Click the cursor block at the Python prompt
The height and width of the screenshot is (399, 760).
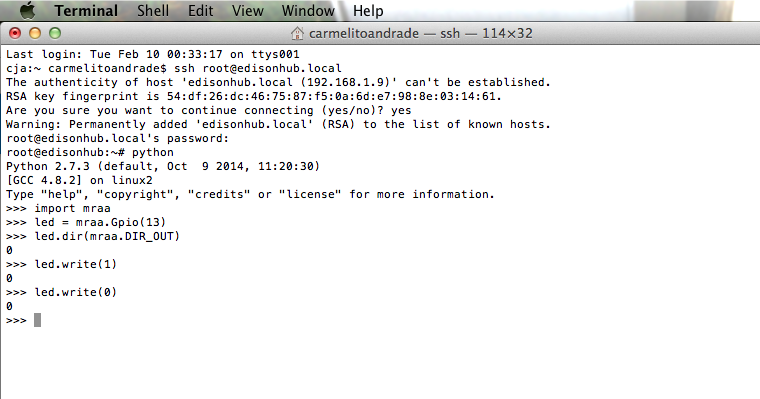[37, 320]
